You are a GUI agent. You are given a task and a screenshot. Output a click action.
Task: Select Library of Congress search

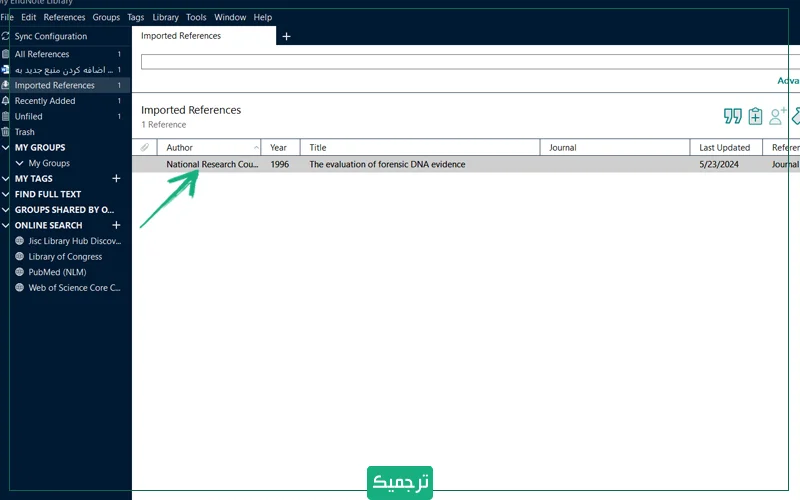coord(65,257)
